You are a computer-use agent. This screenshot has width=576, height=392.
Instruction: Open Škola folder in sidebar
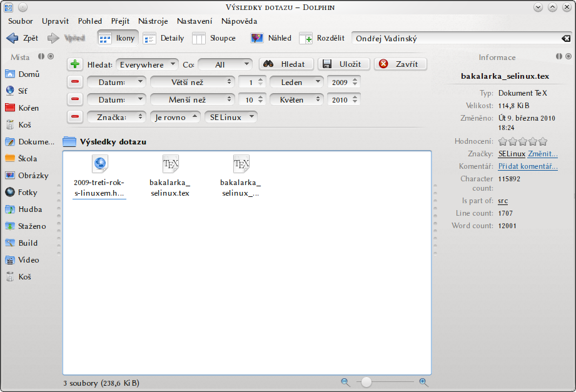click(x=21, y=159)
